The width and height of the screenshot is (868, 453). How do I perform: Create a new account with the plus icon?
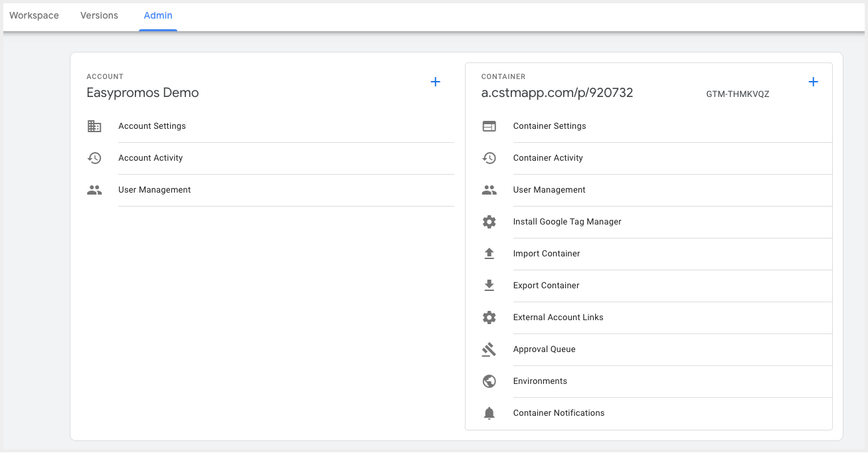pyautogui.click(x=436, y=82)
